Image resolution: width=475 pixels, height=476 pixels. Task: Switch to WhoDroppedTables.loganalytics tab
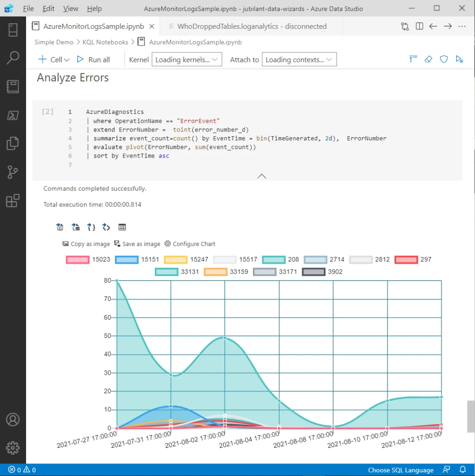coord(251,26)
